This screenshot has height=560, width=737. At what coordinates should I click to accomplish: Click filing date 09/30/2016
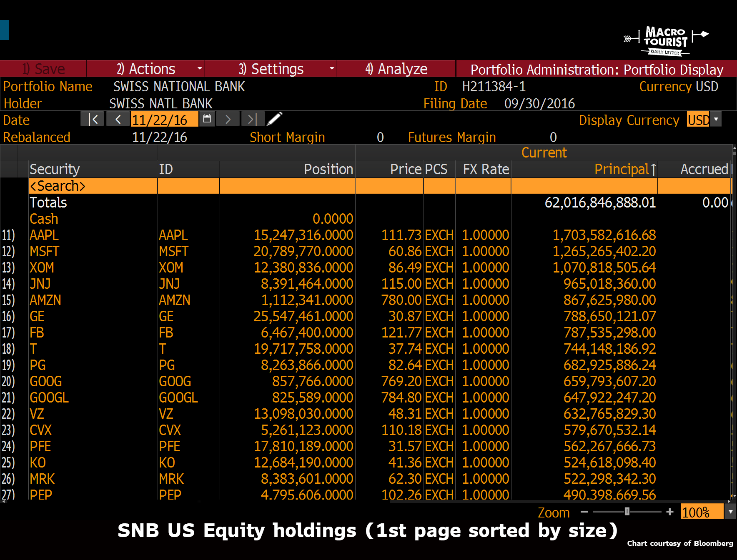[539, 103]
